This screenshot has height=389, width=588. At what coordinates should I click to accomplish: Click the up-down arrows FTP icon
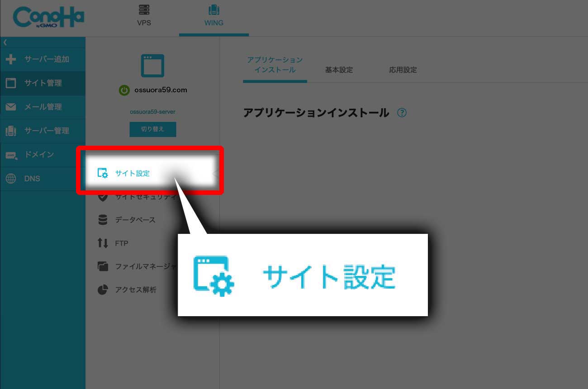[103, 243]
